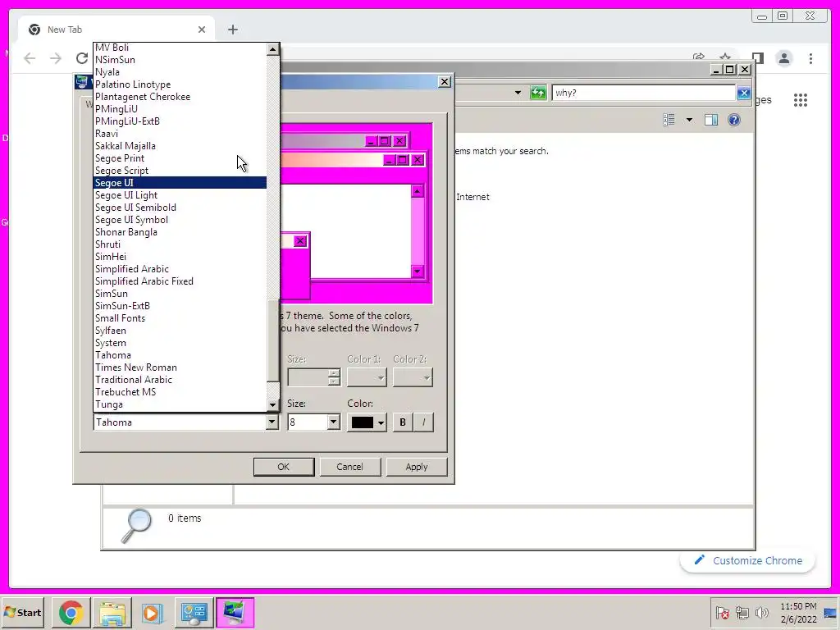
Task: Clear the 'why?' search box in Explorer
Action: [743, 93]
